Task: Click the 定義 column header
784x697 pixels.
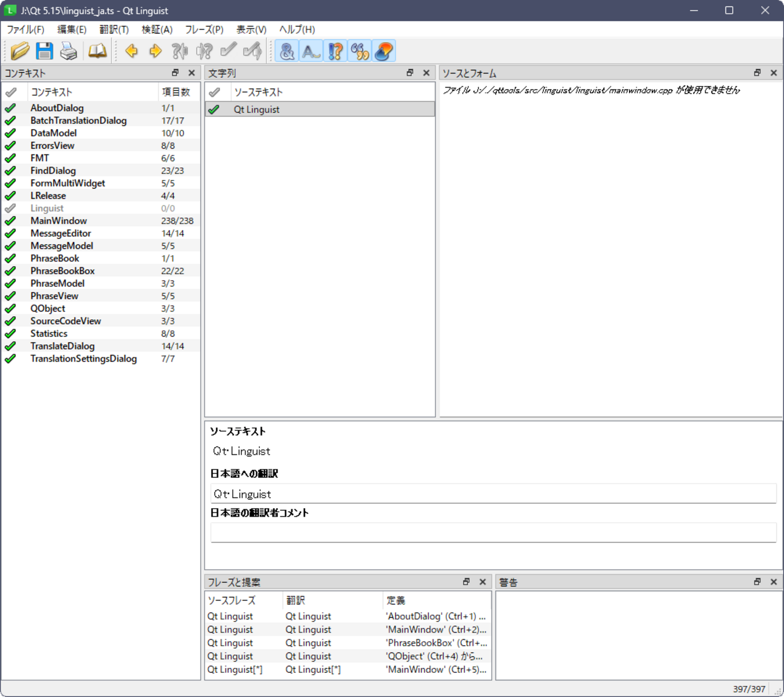Action: point(437,600)
